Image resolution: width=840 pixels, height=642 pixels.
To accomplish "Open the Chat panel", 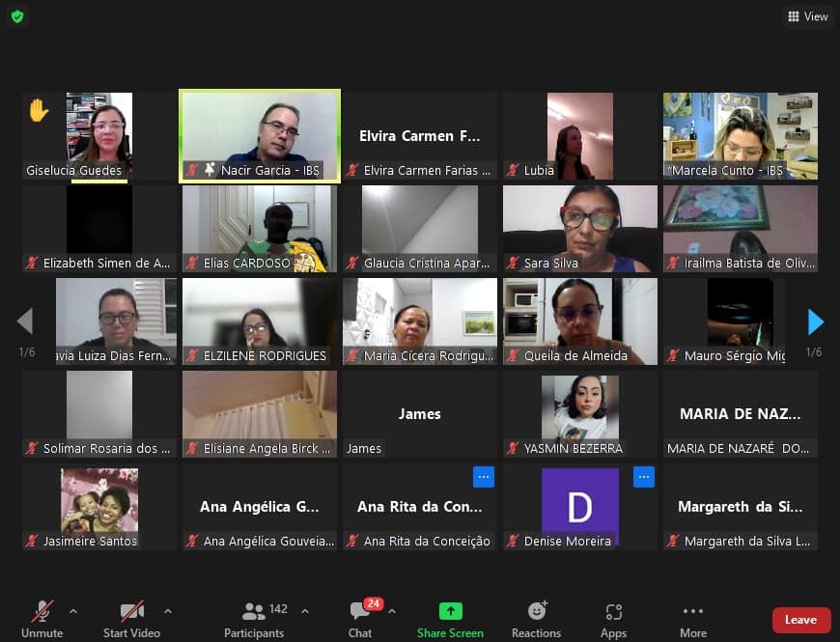I will [360, 618].
